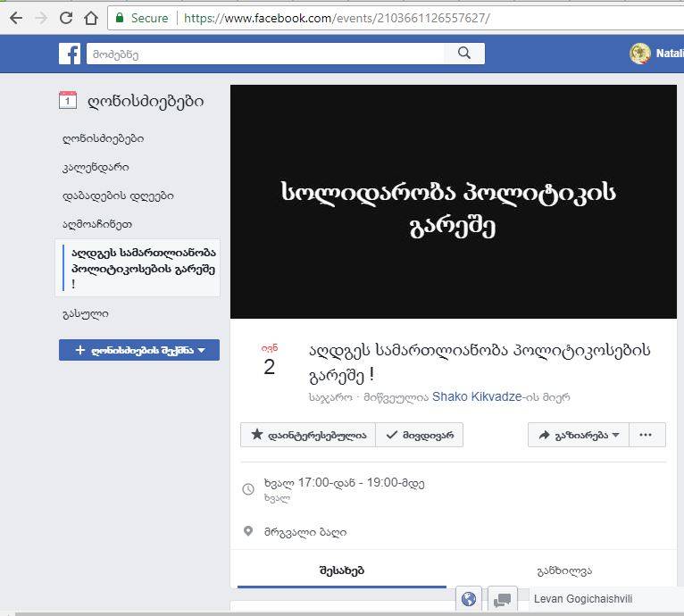This screenshot has height=616, width=684.
Task: Click the location pin icon
Action: point(248,531)
